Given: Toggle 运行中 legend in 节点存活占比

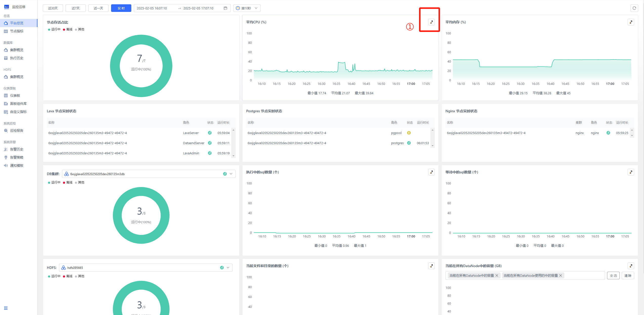Looking at the screenshot, I should tap(54, 29).
